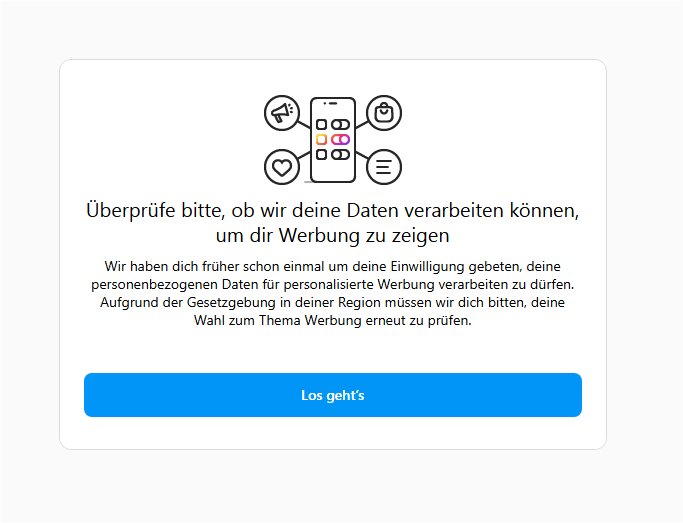683x523 pixels.
Task: Click the heading line starting with Überprüfe bitte
Action: (x=333, y=210)
